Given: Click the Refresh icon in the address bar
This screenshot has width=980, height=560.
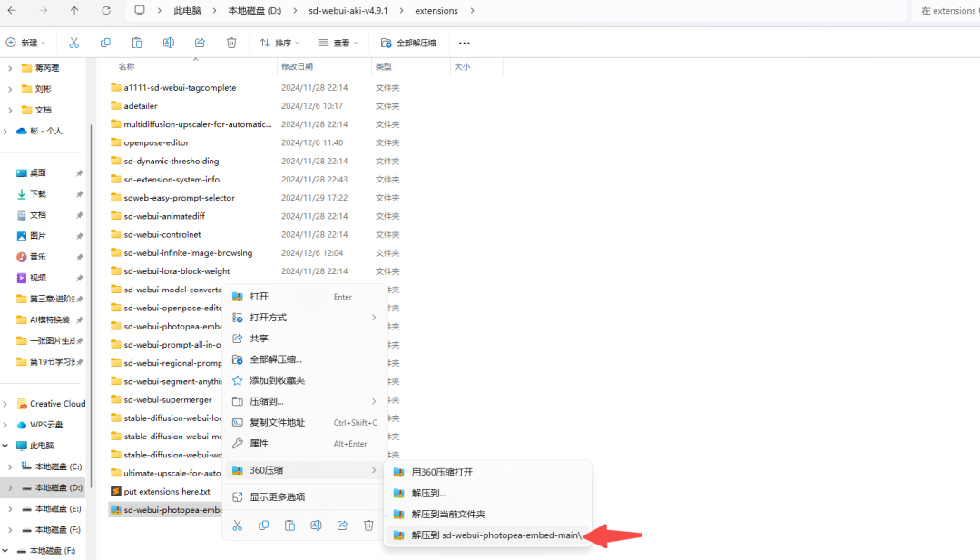Looking at the screenshot, I should [x=105, y=10].
